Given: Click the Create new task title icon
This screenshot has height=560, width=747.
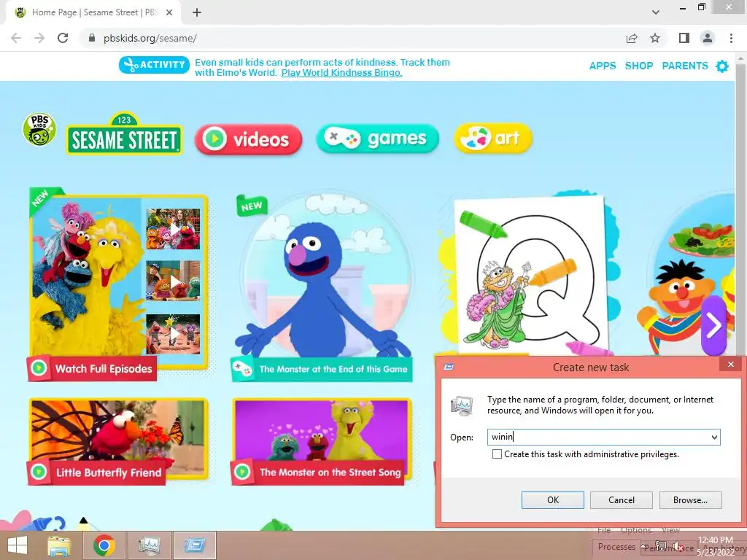Looking at the screenshot, I should coord(449,367).
